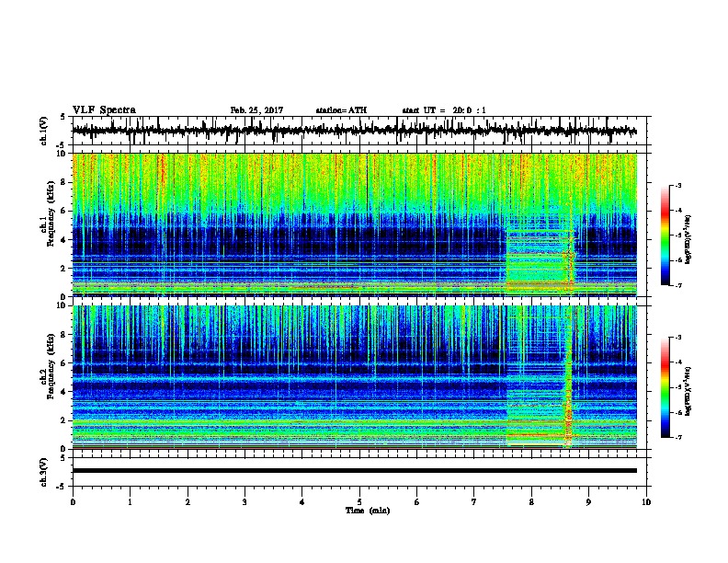Click the ch.3 flat black trace
This screenshot has width=728, height=563.
pos(355,471)
